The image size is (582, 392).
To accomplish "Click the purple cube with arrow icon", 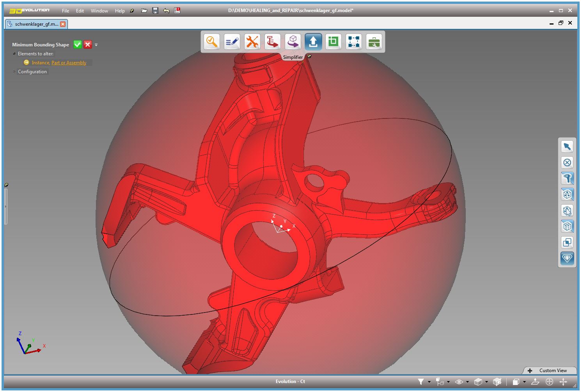I will click(x=293, y=42).
